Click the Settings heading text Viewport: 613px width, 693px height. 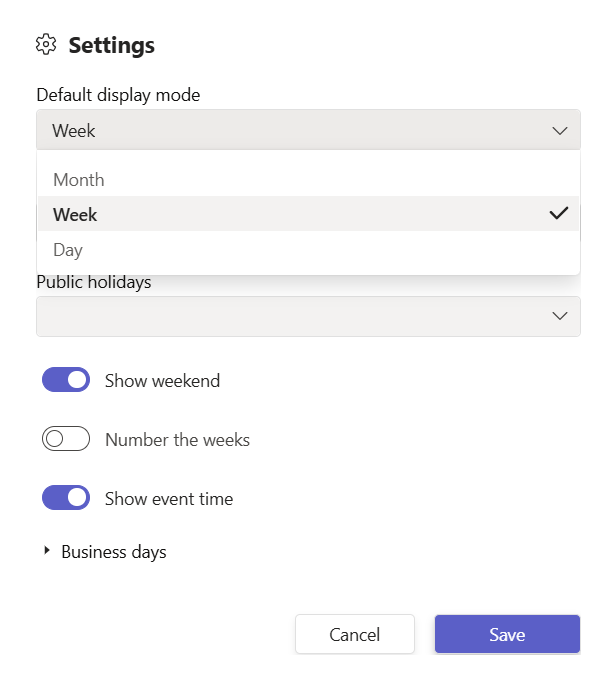pos(111,45)
